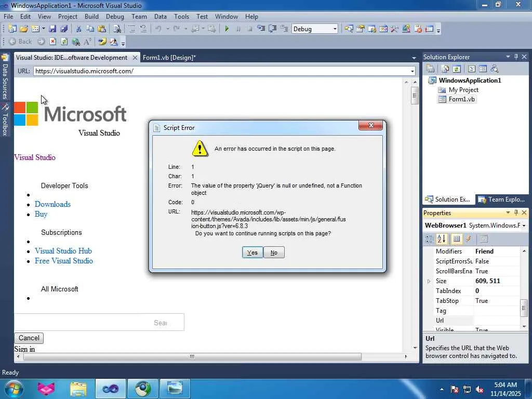Open the collapsed Toolbox side tab

[5, 120]
